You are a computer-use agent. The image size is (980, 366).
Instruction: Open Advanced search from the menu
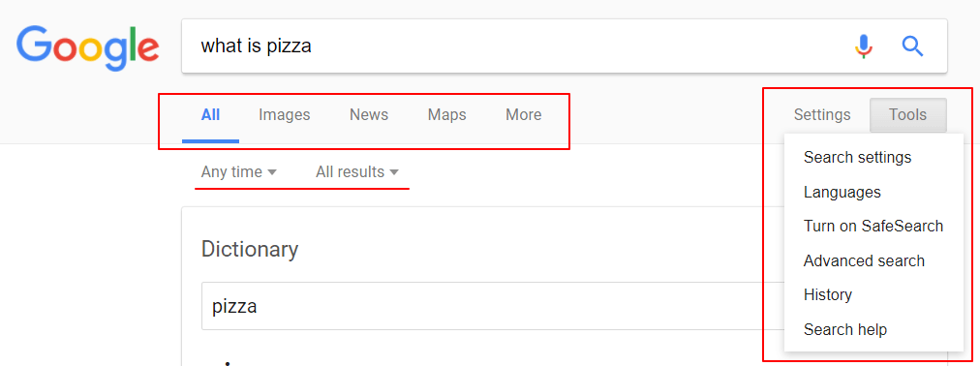coord(873,260)
